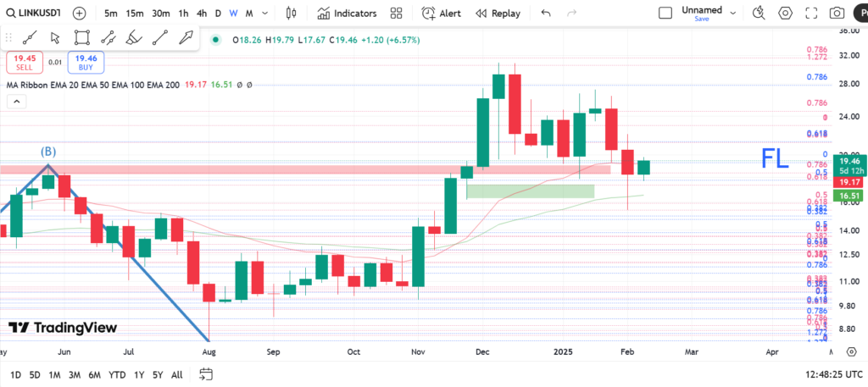Choose the rectangle drawing tool
This screenshot has height=387, width=868.
(81, 37)
